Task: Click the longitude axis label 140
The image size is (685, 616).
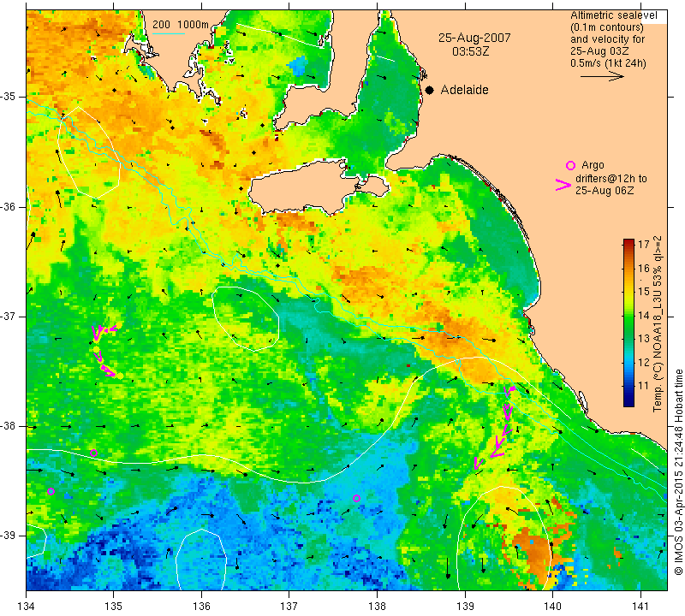Action: [x=552, y=607]
